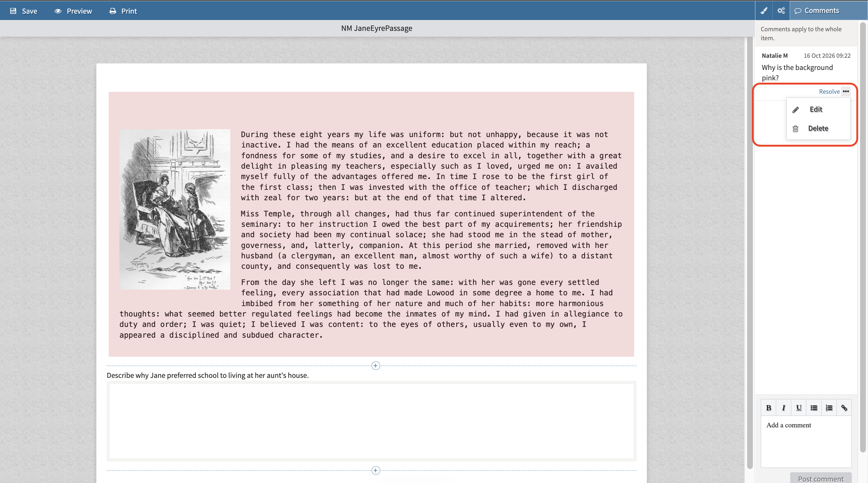
Task: Click the paragraph starting 'During these eight years'
Action: (431, 166)
